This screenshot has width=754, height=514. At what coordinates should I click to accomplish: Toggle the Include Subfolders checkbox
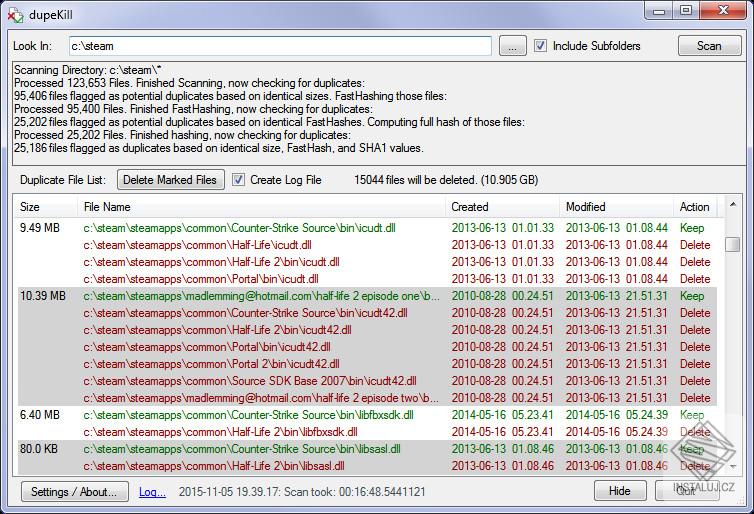pyautogui.click(x=540, y=46)
